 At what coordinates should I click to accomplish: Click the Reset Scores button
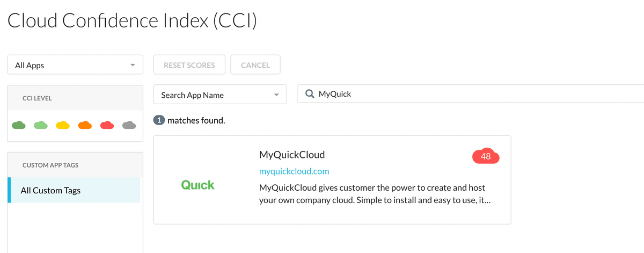pyautogui.click(x=189, y=65)
